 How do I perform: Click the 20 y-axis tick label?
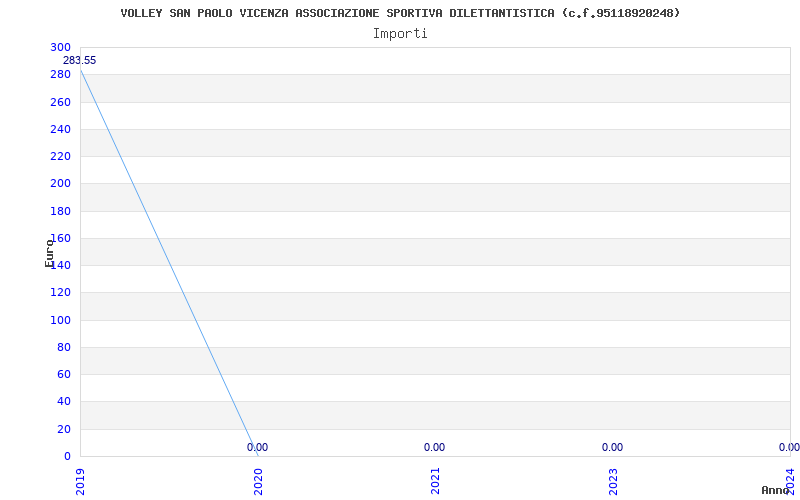point(64,429)
